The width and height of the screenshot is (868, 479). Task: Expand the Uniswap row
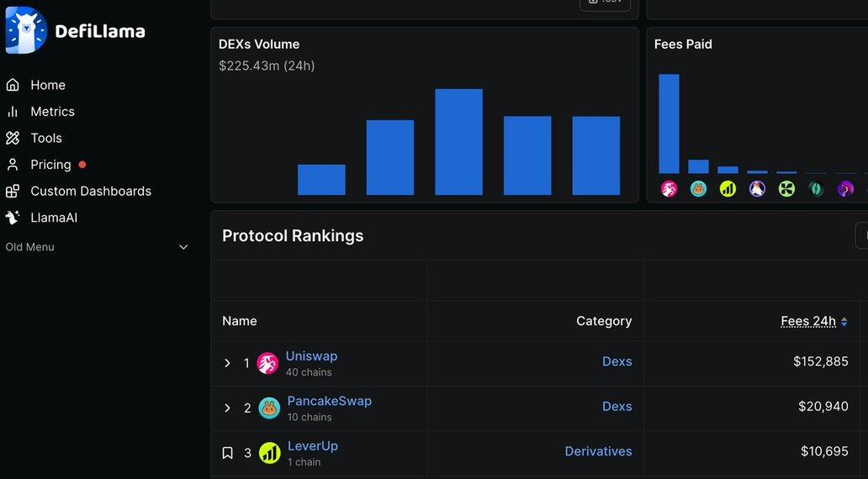[x=227, y=363]
